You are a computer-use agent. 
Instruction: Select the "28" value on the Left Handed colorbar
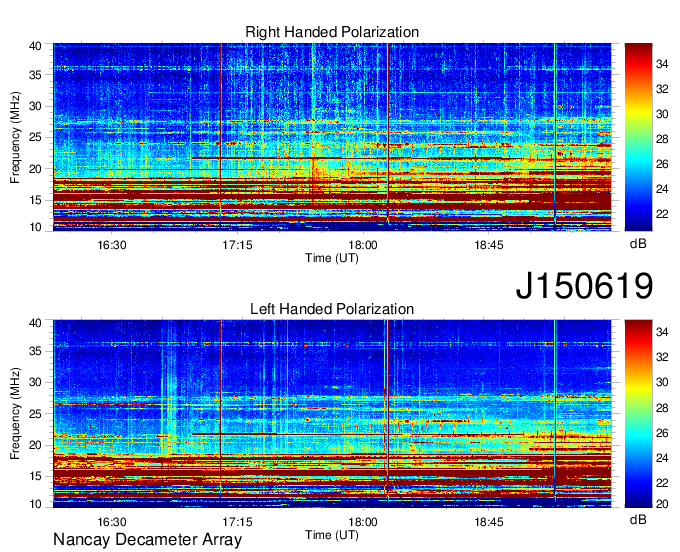pos(662,408)
